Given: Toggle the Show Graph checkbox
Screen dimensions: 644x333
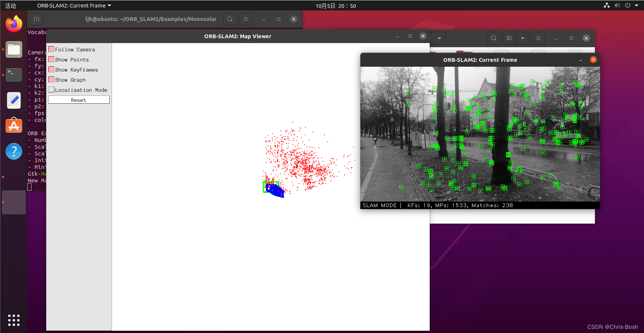Looking at the screenshot, I should point(51,79).
